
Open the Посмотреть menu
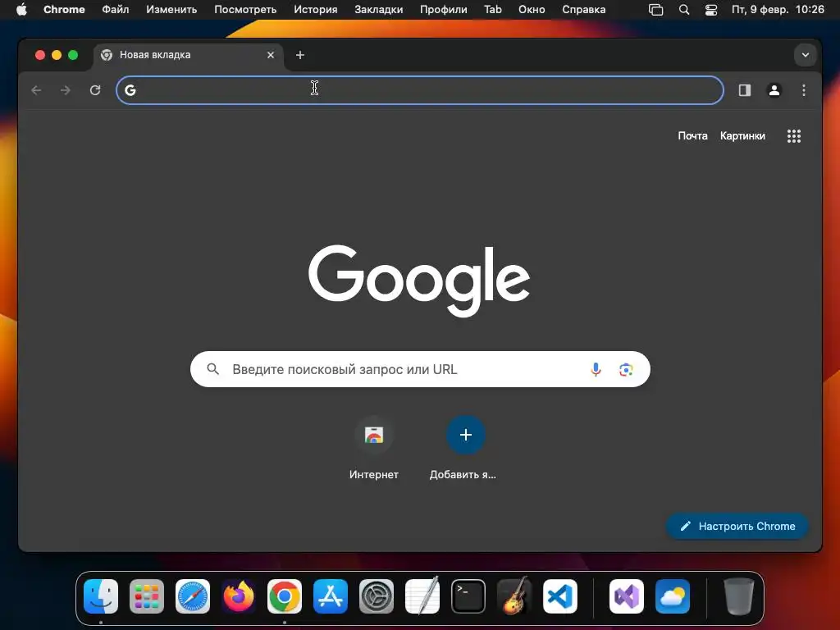[245, 10]
